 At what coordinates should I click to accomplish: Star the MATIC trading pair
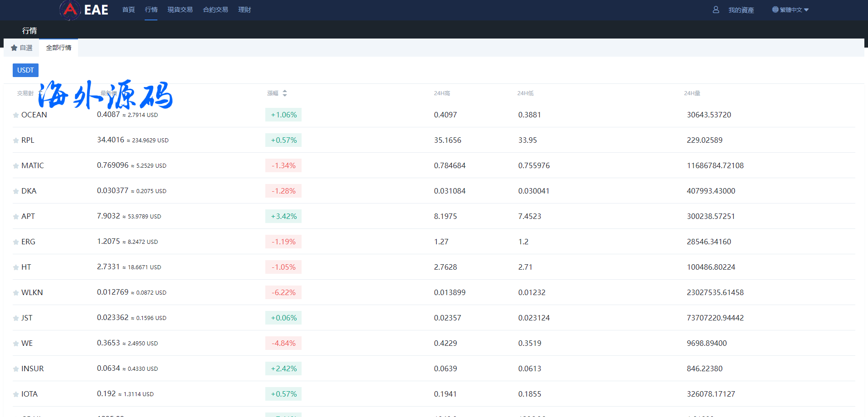pos(16,166)
